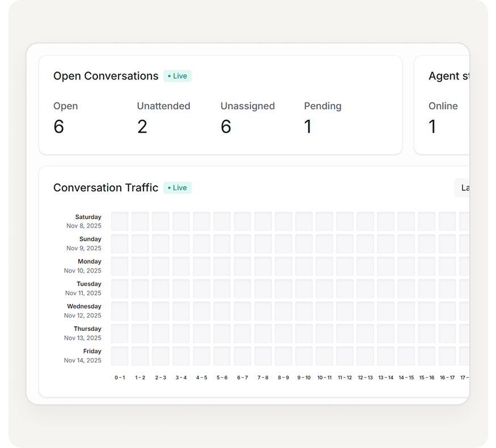Click the Live badge beside Open Conversations
This screenshot has width=496, height=448.
coord(177,76)
